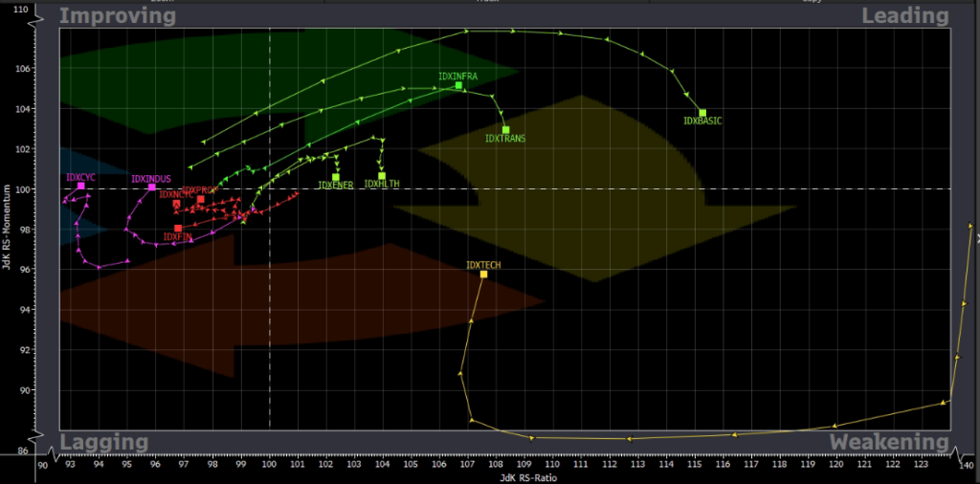980x484 pixels.
Task: Select the IDXCYC magenta square marker
Action: (x=81, y=187)
